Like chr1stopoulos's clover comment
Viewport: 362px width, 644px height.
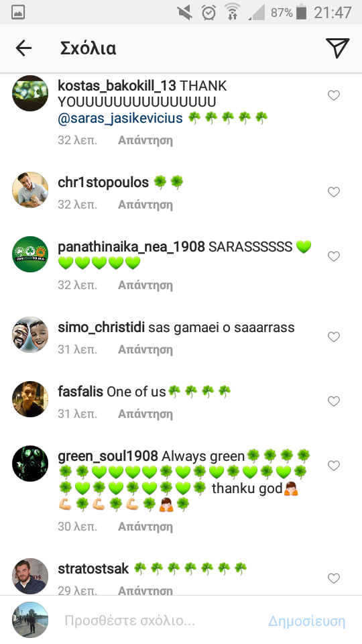click(334, 192)
